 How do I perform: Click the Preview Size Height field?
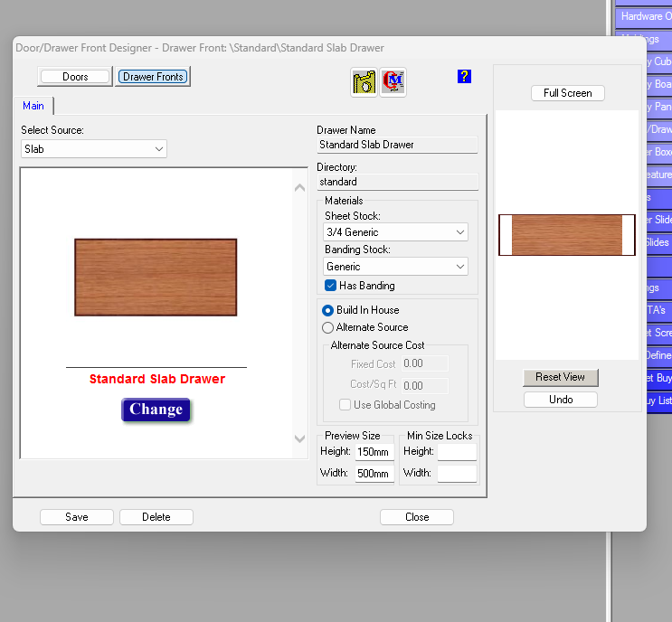374,452
